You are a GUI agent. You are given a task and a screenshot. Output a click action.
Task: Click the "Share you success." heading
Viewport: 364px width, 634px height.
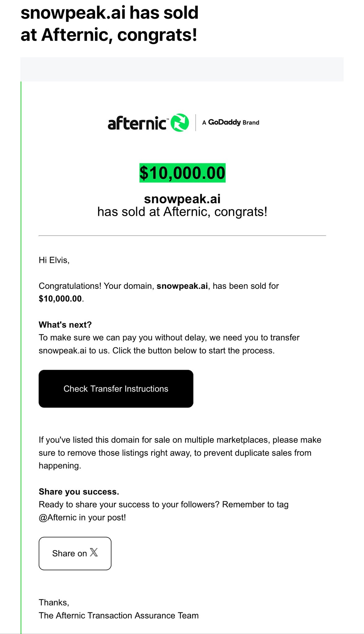click(79, 492)
